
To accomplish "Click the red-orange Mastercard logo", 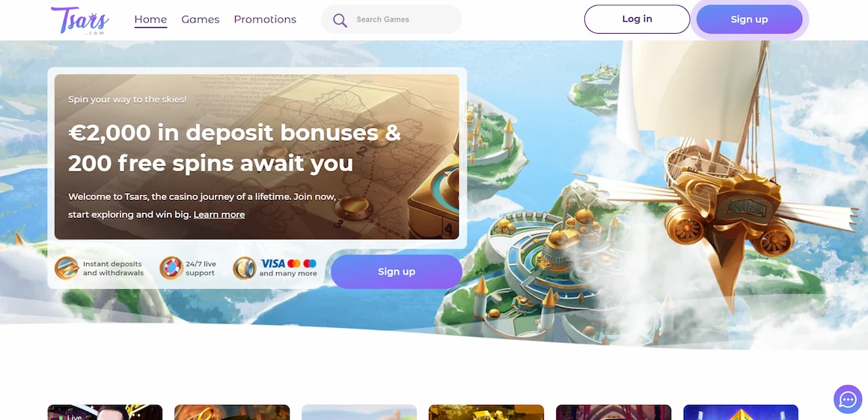I will (294, 264).
